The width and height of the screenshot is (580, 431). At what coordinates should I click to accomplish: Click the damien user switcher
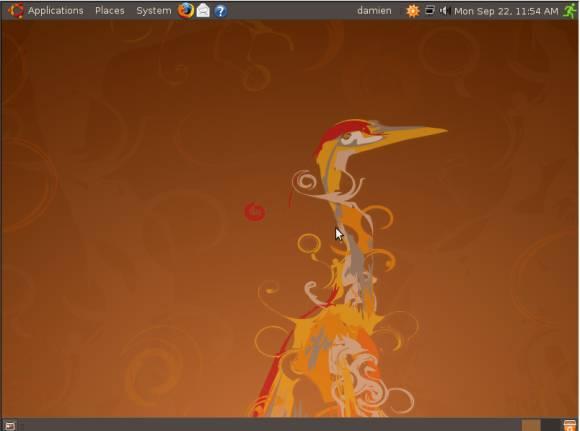pyautogui.click(x=374, y=11)
